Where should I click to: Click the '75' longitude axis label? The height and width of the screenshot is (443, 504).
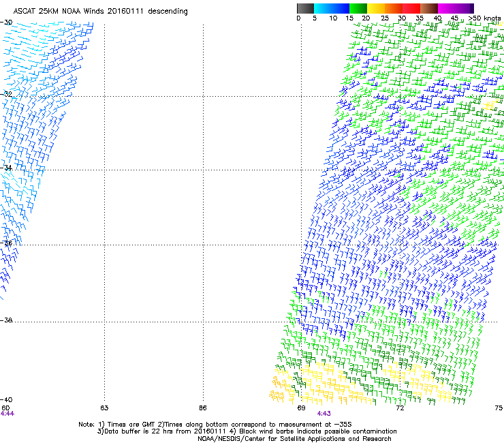point(499,408)
